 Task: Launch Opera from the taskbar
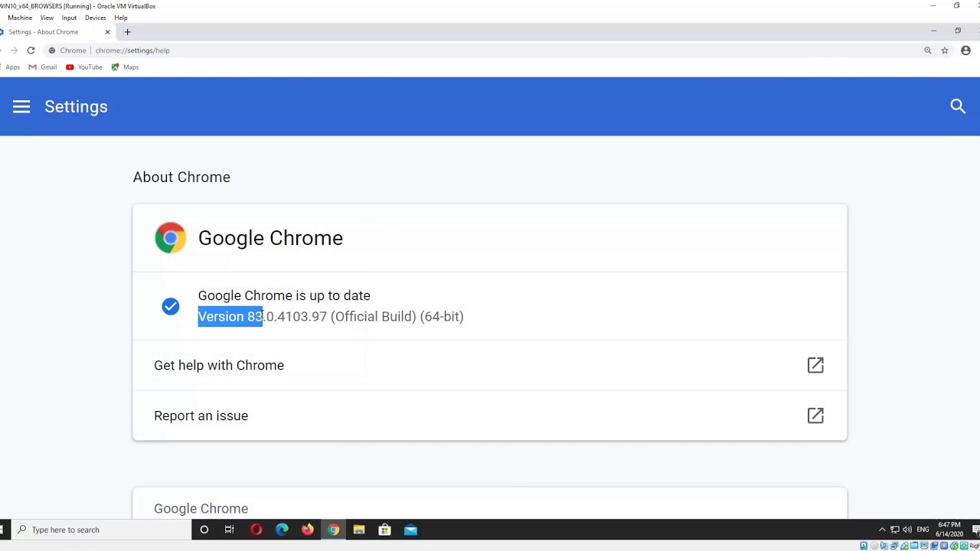pyautogui.click(x=256, y=530)
